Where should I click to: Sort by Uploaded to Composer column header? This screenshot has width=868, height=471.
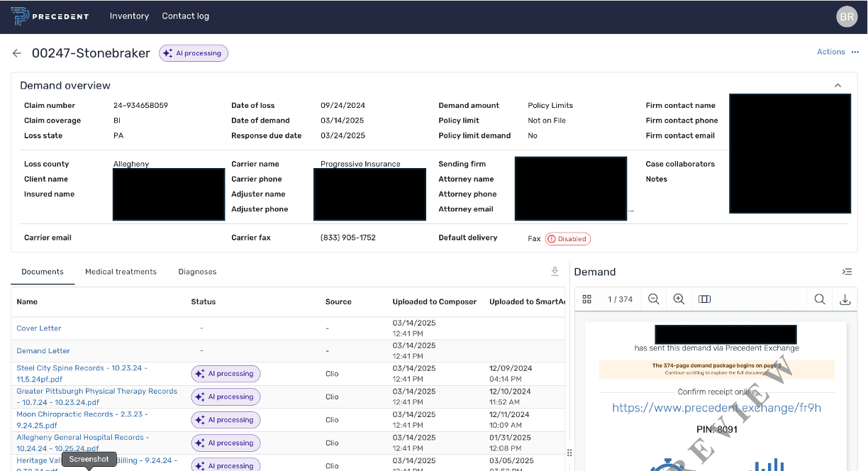click(435, 301)
